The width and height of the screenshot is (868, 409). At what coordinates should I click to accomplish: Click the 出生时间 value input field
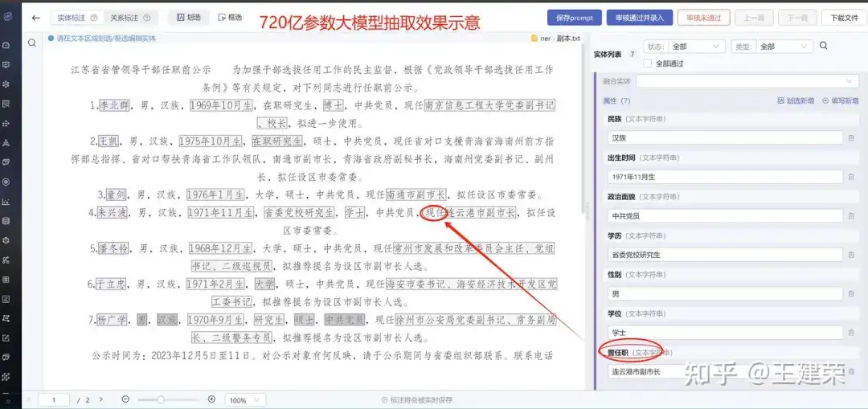pos(725,177)
